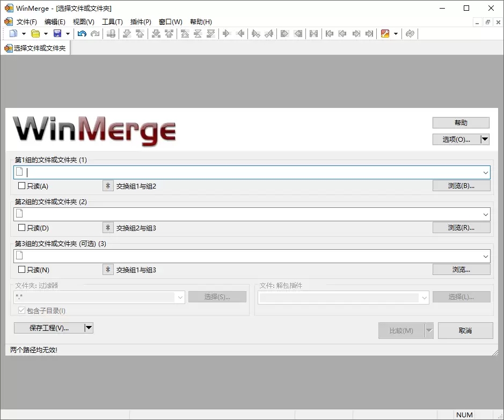Click Copy left and advance icon

(269, 33)
